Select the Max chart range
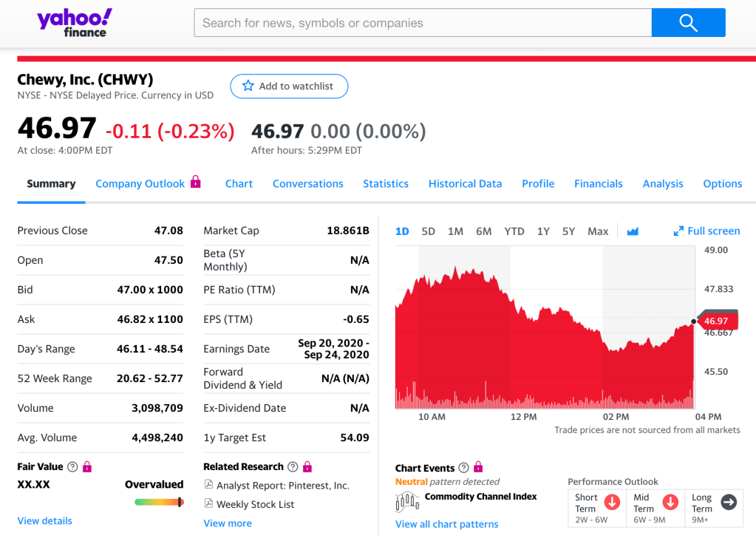 point(597,231)
